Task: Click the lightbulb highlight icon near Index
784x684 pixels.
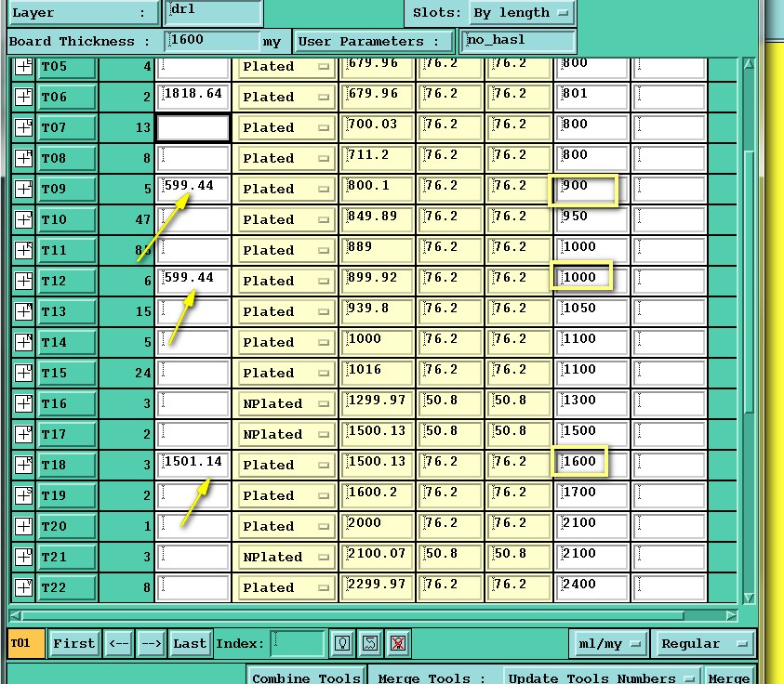Action: click(342, 643)
